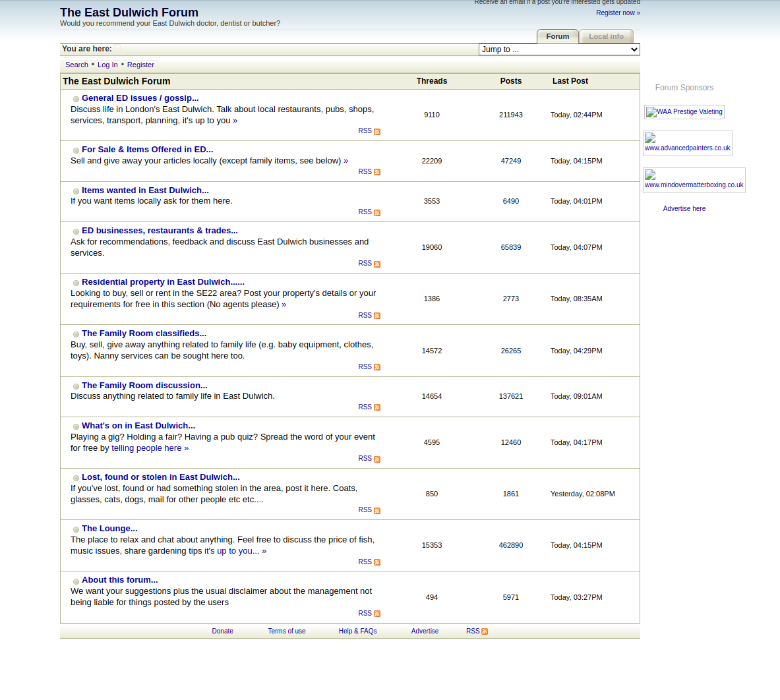The width and height of the screenshot is (780, 700).
Task: Open Residential property in East Dulwich forum
Action: 163,282
